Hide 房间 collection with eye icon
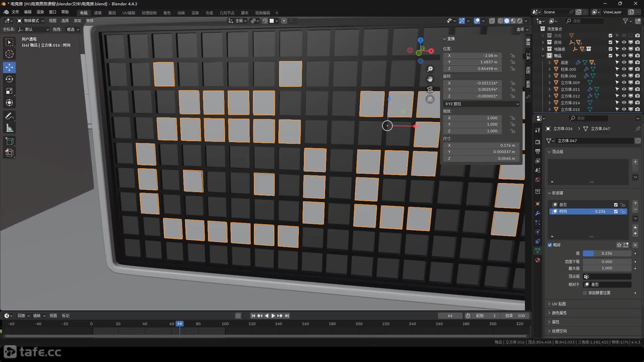 pos(624,42)
